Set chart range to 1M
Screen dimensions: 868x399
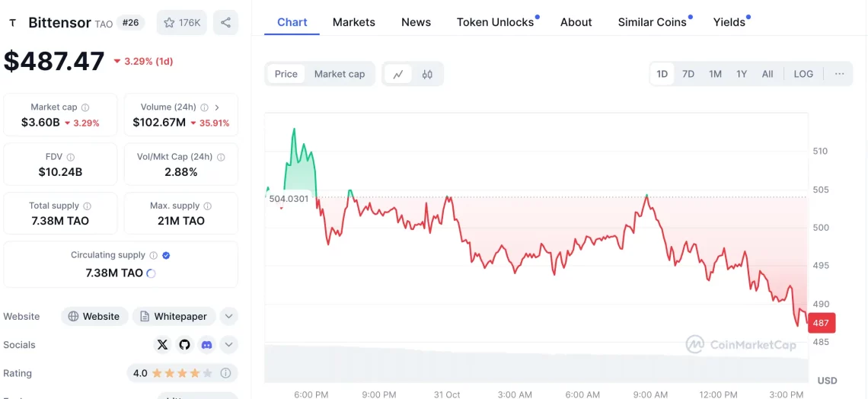(715, 74)
